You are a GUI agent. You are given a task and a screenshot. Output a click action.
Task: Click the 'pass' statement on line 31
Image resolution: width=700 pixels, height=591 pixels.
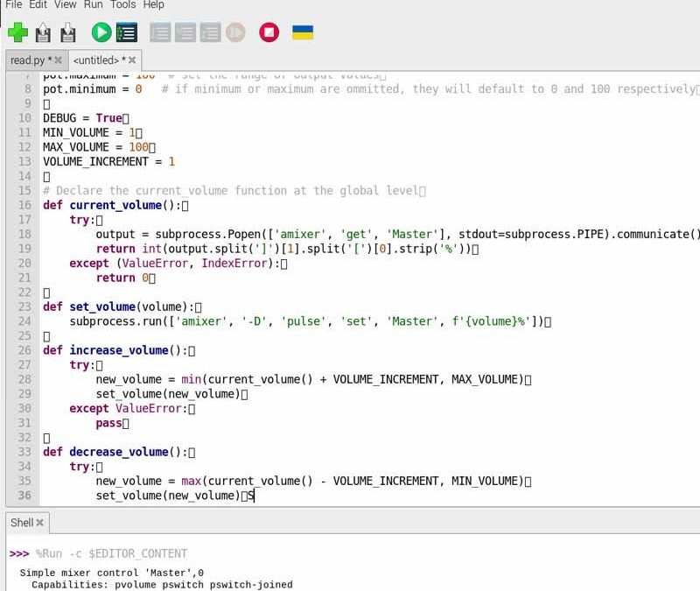coord(108,423)
